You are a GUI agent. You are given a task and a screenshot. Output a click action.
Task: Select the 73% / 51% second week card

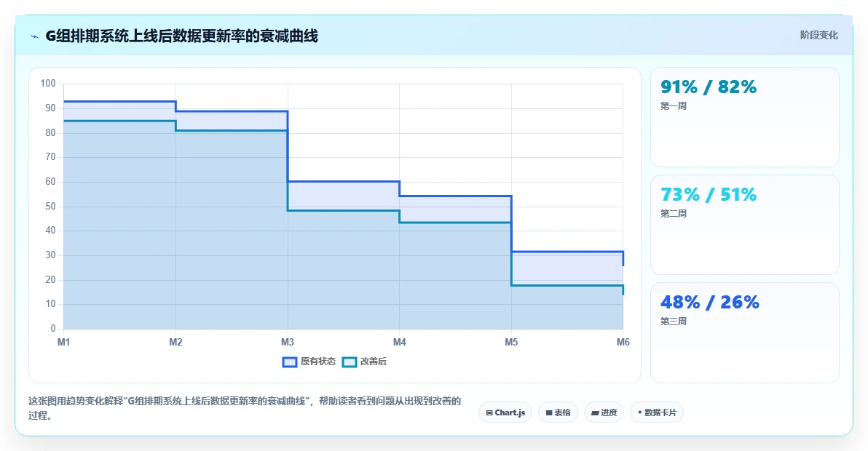coord(744,225)
